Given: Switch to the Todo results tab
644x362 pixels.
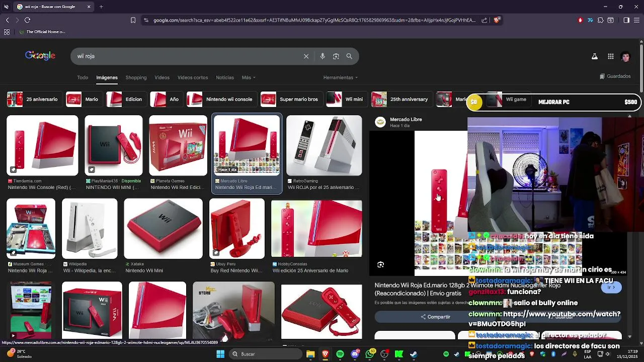Looking at the screenshot, I should 83,77.
